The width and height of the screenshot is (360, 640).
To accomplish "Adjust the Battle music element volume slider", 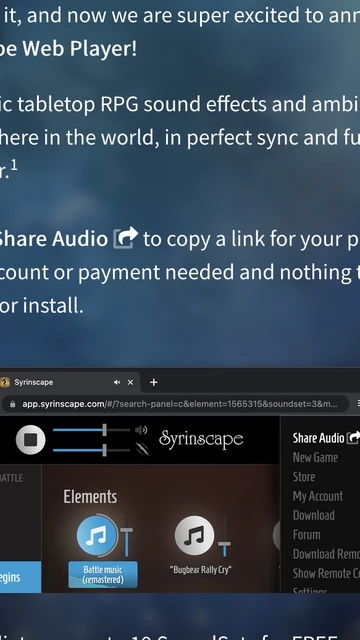I will 126,531.
